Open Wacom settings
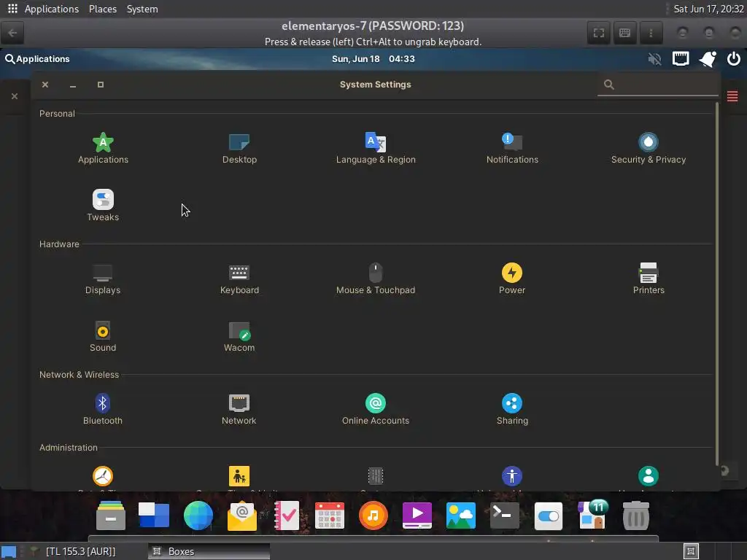Screen dimensions: 747x560 pyautogui.click(x=239, y=330)
